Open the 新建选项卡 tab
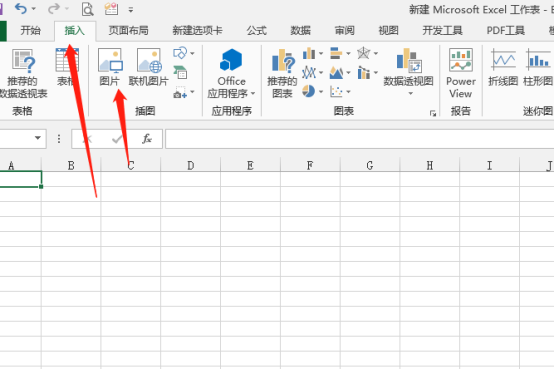 [x=197, y=31]
